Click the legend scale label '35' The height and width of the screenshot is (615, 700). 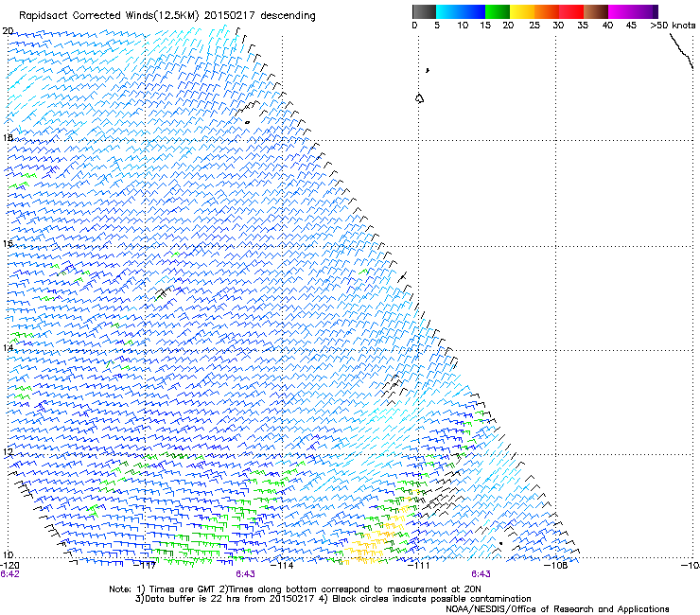[x=583, y=26]
